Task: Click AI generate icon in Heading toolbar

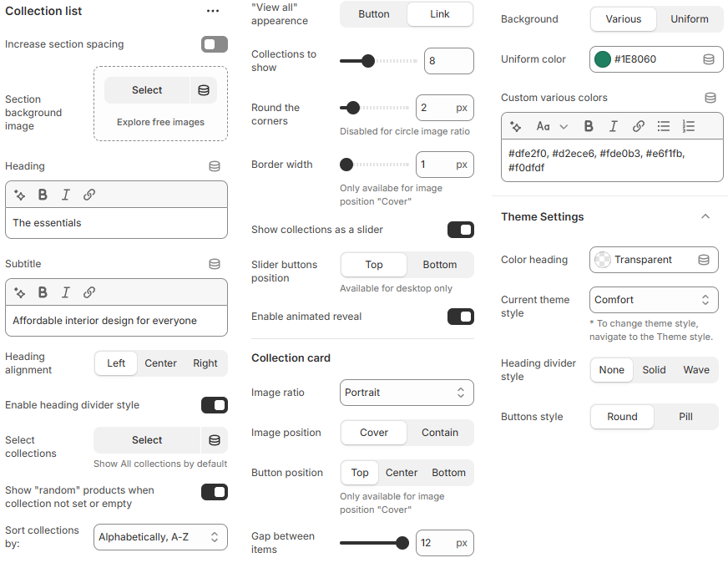Action: point(19,195)
